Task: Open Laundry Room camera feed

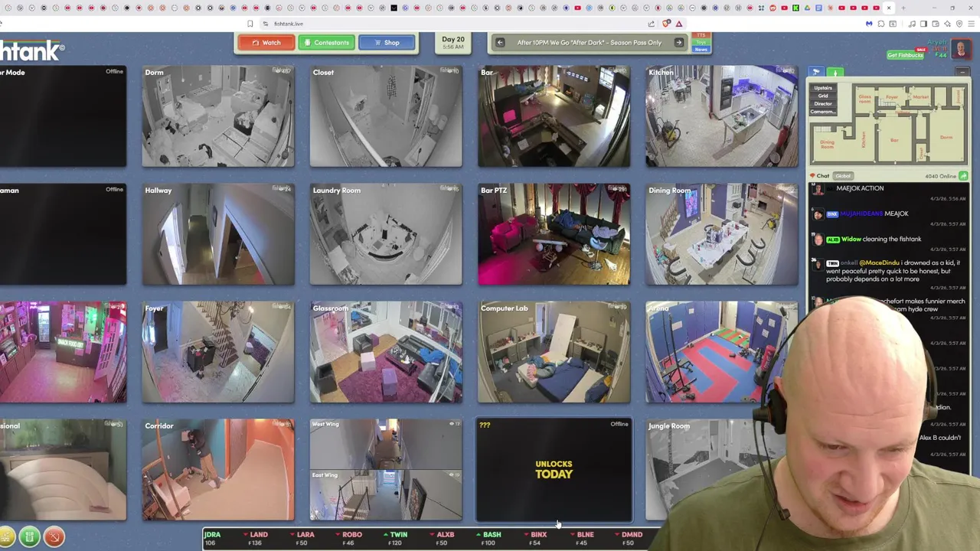Action: (386, 234)
